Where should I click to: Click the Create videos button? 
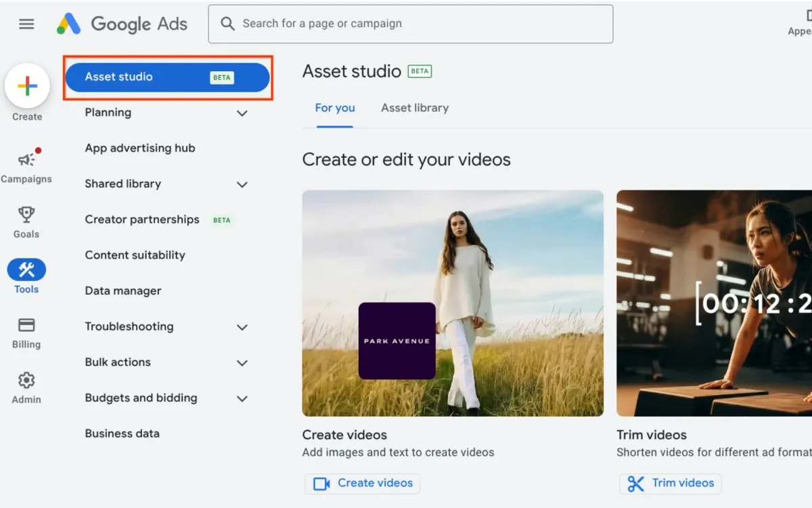point(362,483)
